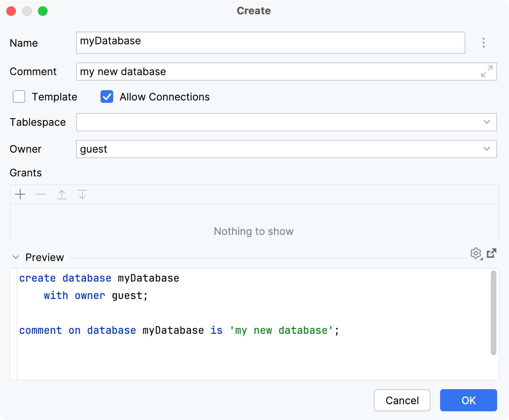Open preview SQL in editor
This screenshot has height=420, width=509.
pos(491,254)
